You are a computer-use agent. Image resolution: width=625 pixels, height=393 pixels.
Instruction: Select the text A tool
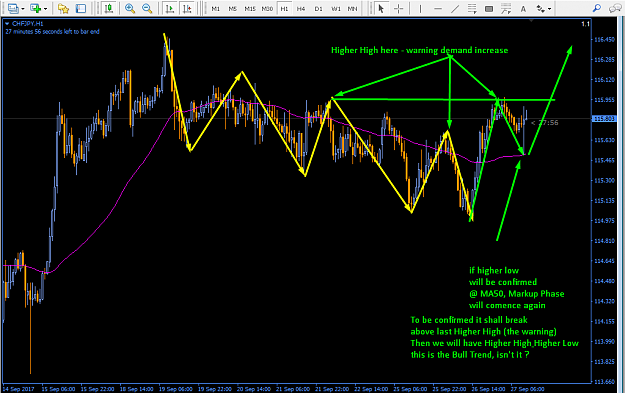coord(523,8)
